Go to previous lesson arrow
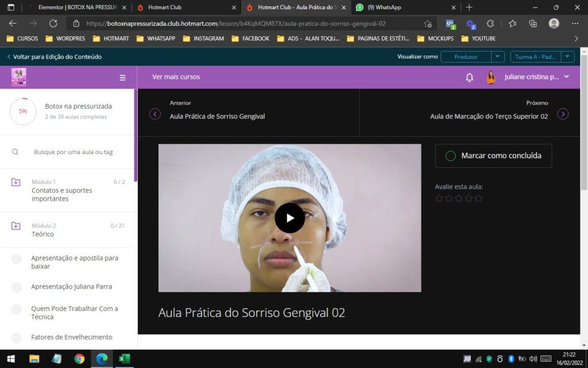Viewport: 588px width, 368px height. [155, 114]
